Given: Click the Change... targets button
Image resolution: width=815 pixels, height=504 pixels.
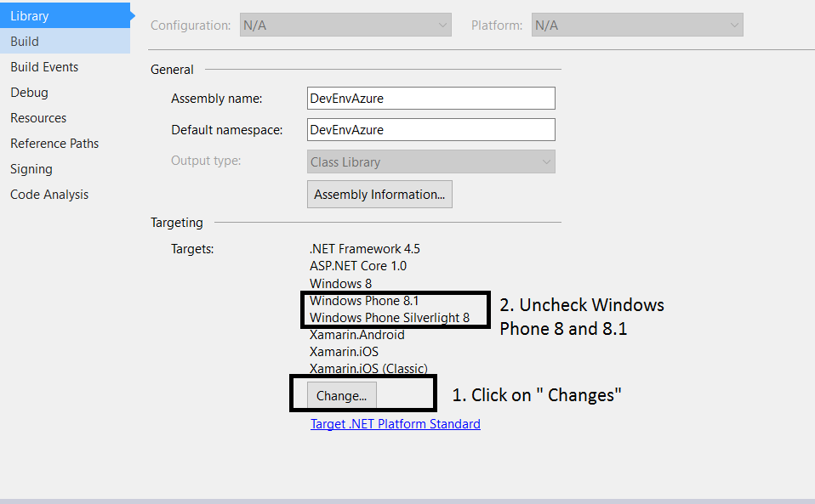Looking at the screenshot, I should point(341,395).
